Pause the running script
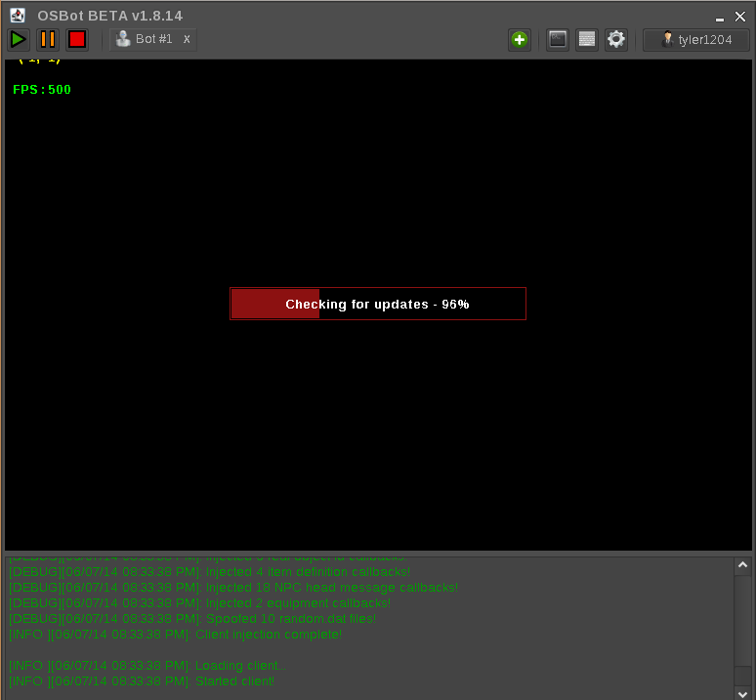Image resolution: width=756 pixels, height=700 pixels. click(48, 39)
